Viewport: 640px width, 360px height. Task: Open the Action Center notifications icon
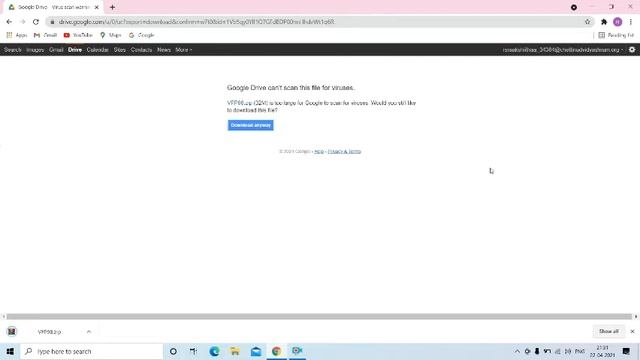coord(626,351)
